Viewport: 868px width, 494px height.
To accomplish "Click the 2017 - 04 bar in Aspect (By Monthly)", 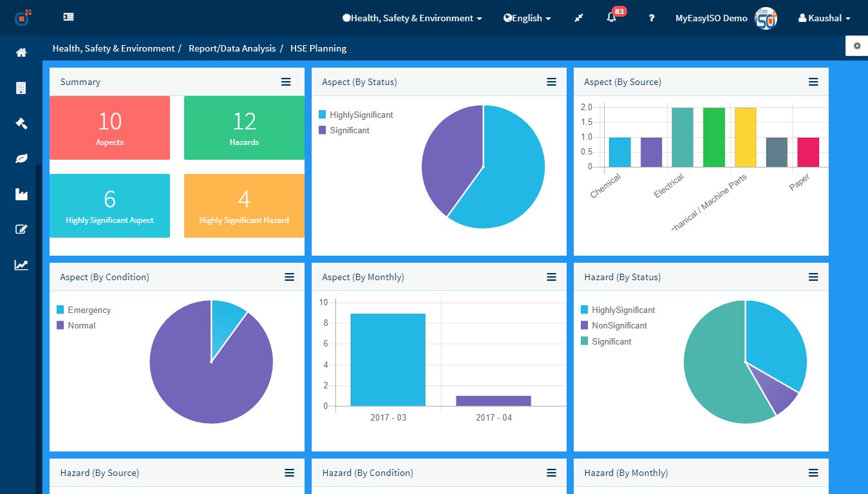I will pos(493,401).
